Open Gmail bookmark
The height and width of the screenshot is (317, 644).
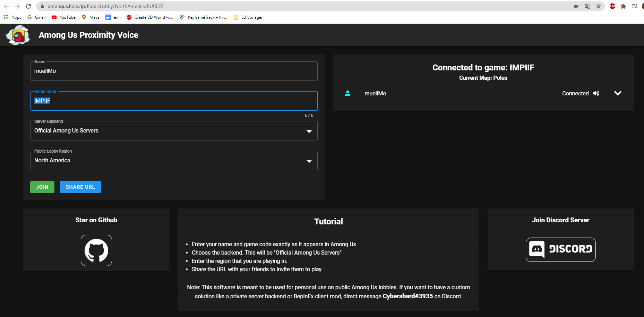[x=36, y=17]
